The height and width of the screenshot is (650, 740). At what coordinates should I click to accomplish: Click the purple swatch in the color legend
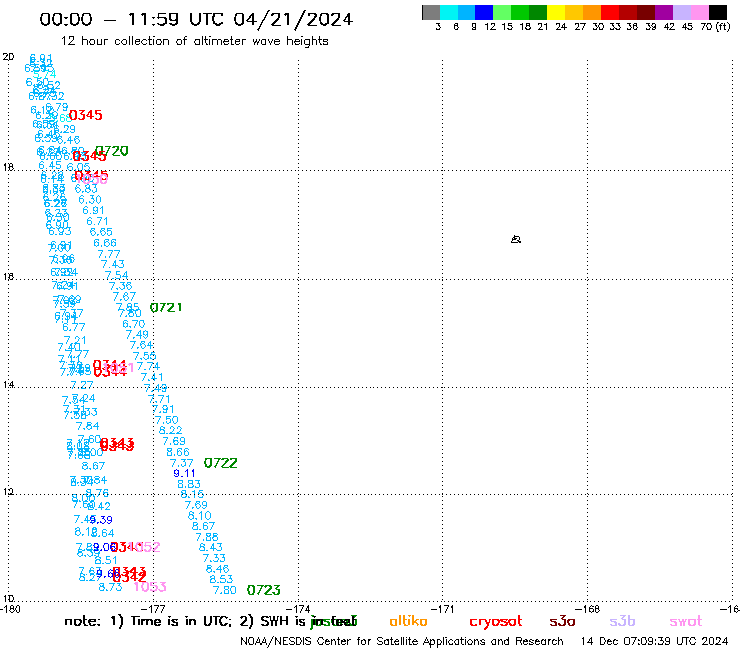point(664,13)
